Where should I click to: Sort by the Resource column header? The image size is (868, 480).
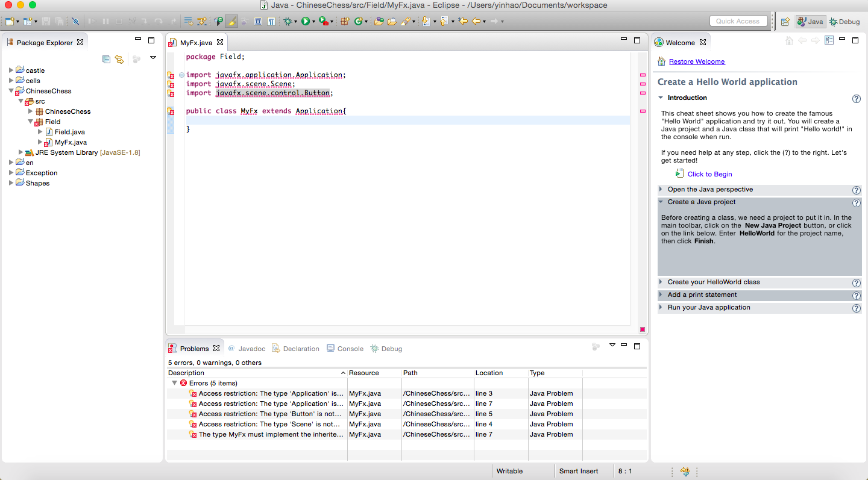point(374,373)
